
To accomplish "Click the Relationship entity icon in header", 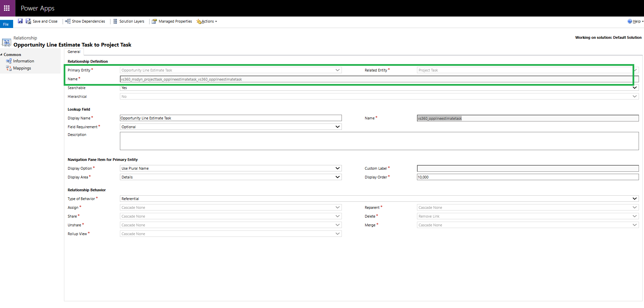I will 6,43.
